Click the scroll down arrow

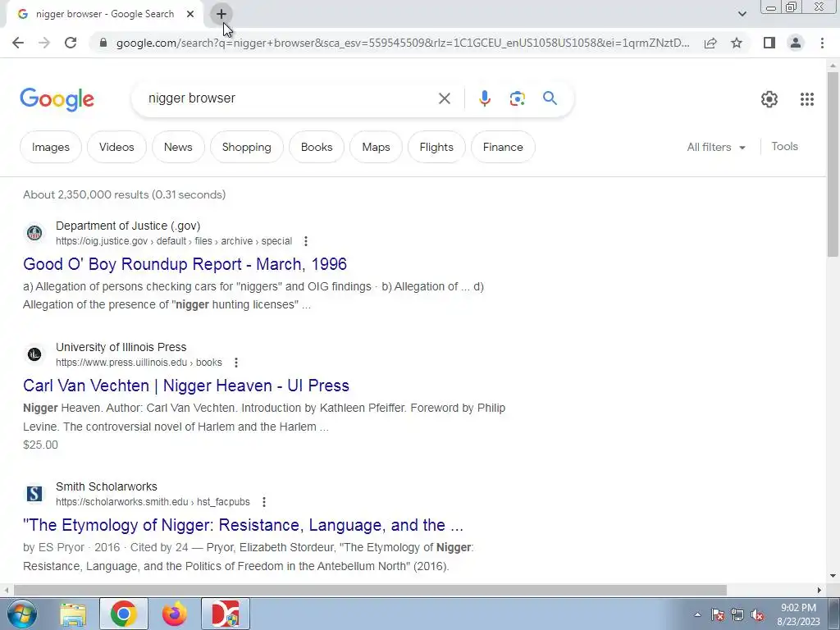click(x=833, y=577)
